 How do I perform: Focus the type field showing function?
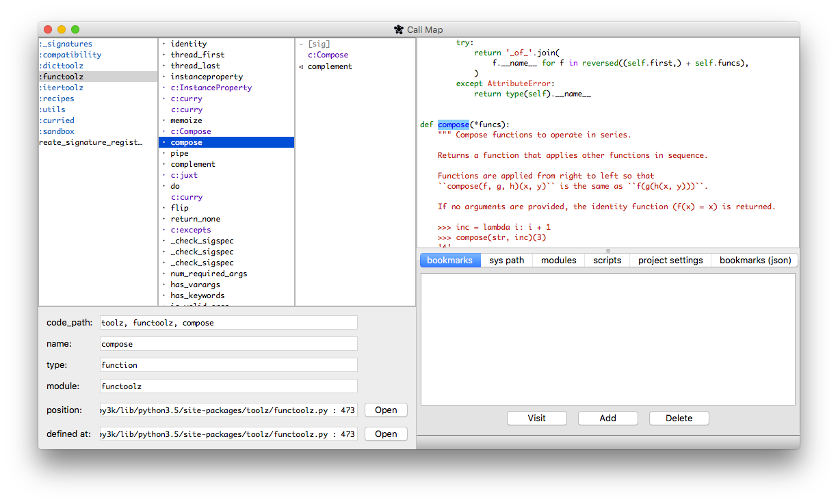[228, 365]
